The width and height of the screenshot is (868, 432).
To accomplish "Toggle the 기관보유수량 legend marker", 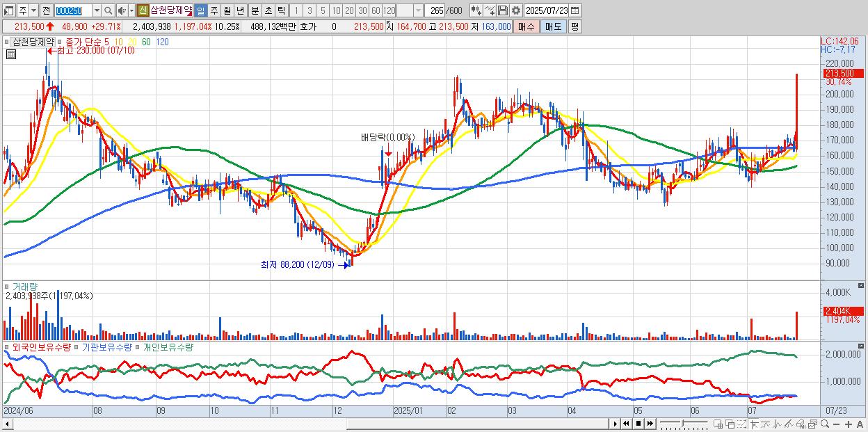I will 77,346.
